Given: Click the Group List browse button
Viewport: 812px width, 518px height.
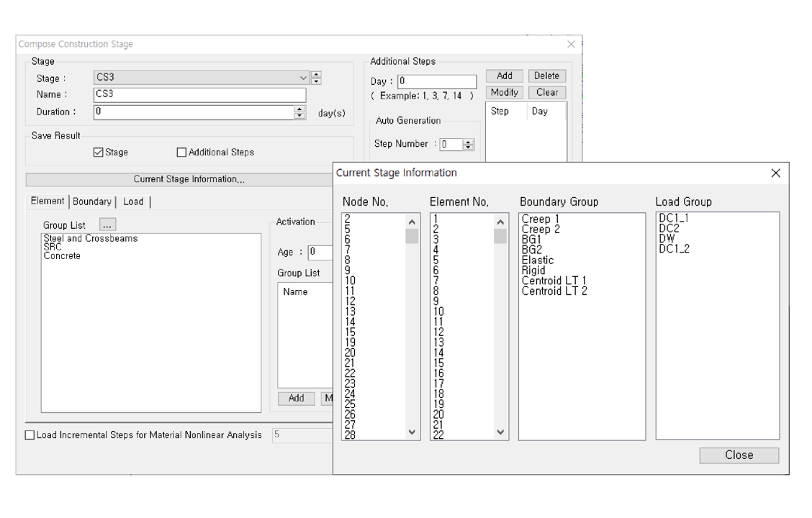Looking at the screenshot, I should [x=106, y=224].
